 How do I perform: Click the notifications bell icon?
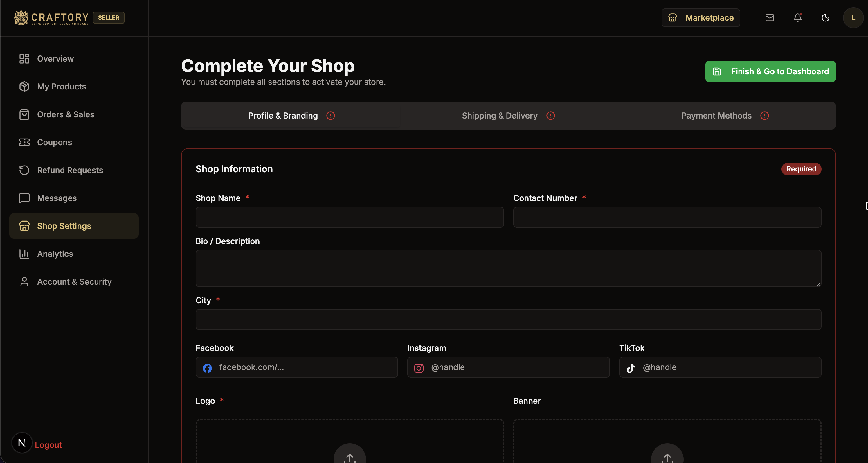[797, 18]
